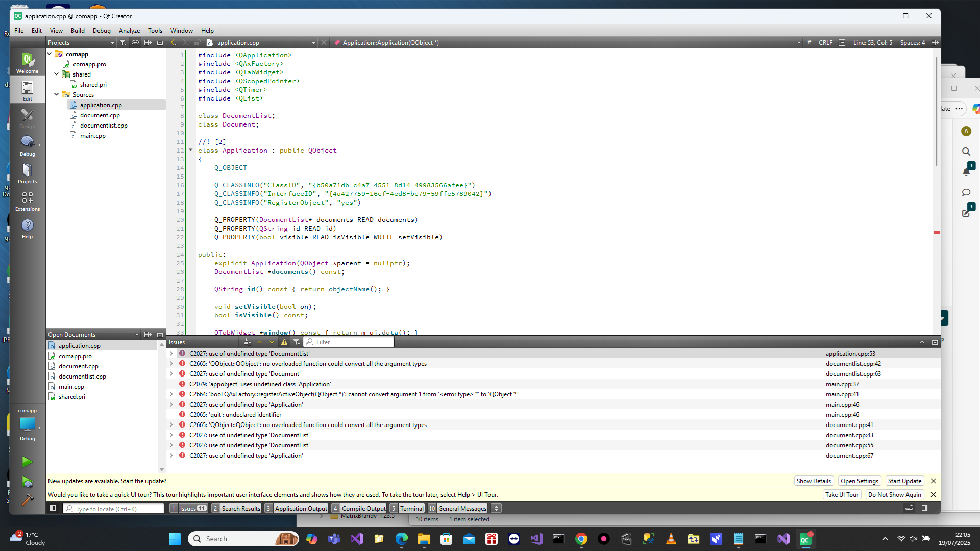Toggle progress details button in status bar
The height and width of the screenshot is (551, 980).
click(909, 508)
